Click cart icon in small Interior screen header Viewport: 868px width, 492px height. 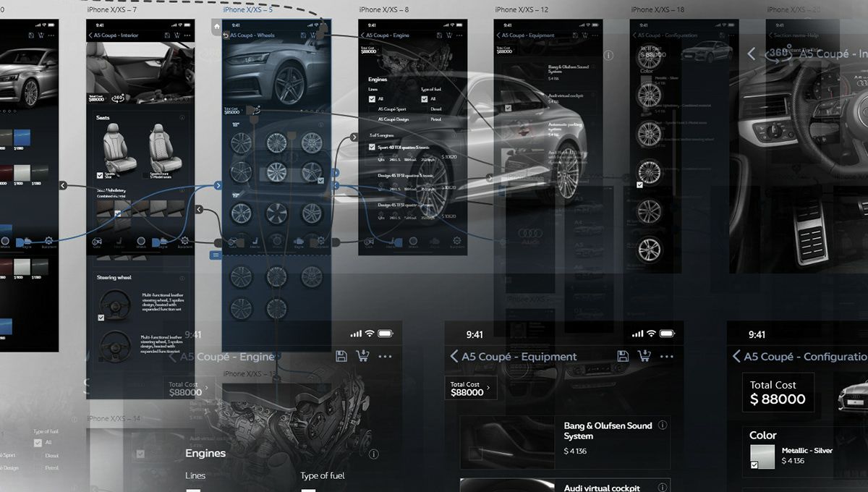tap(176, 35)
